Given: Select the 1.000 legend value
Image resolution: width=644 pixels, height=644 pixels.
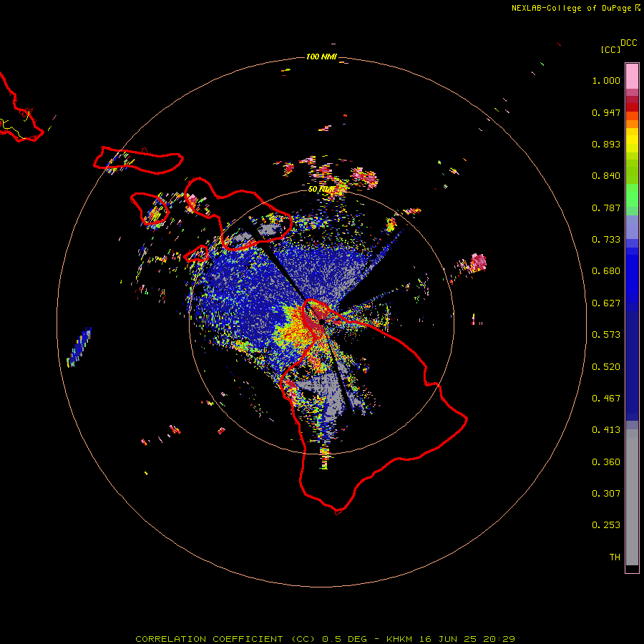Looking at the screenshot, I should pos(606,80).
